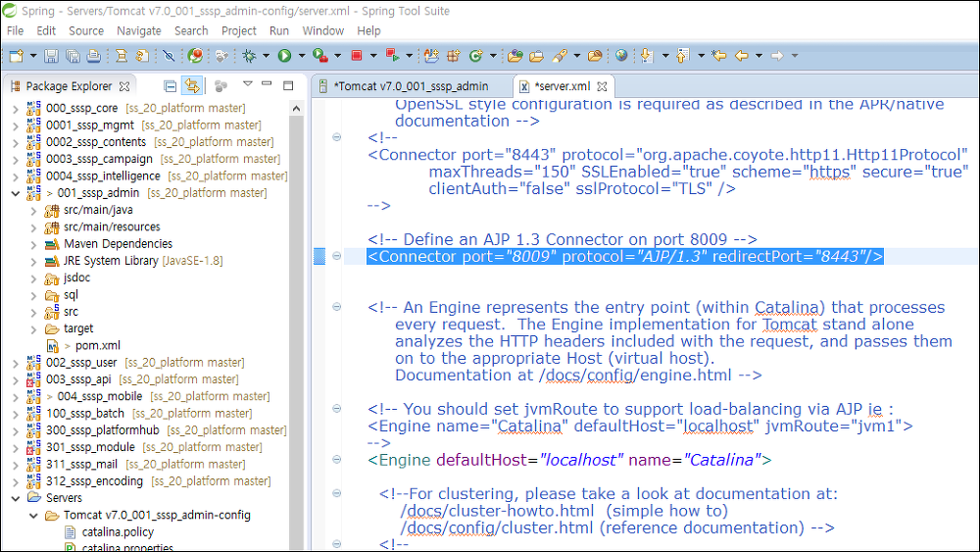The height and width of the screenshot is (552, 980).
Task: Click the Save icon in toolbar
Action: (51, 56)
